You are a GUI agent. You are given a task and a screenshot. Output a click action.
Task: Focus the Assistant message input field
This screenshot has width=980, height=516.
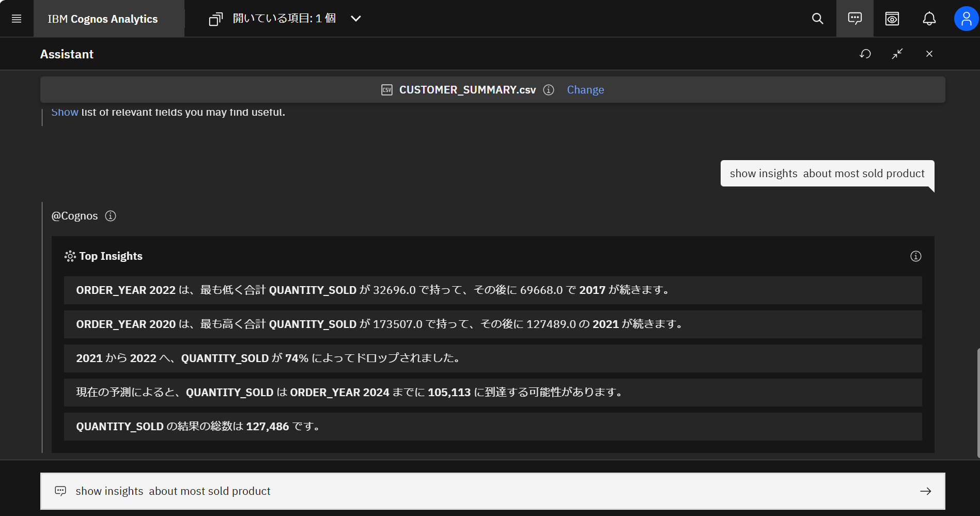[493, 491]
